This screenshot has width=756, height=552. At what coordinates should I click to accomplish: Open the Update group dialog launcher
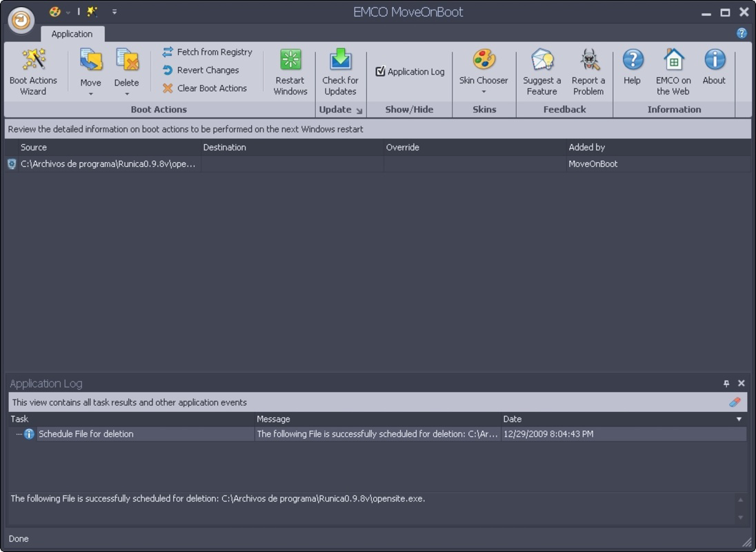click(x=359, y=110)
